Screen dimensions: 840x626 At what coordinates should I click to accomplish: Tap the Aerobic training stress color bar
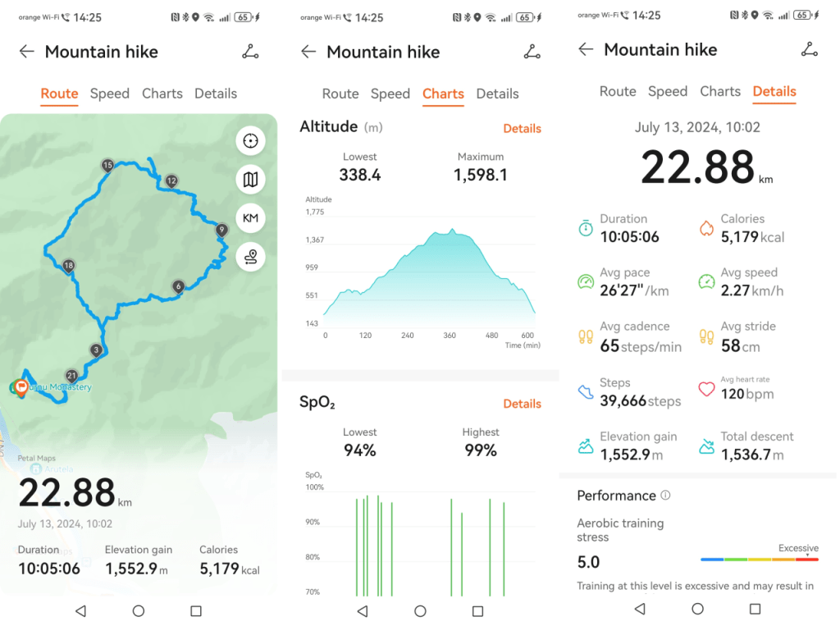coord(759,560)
